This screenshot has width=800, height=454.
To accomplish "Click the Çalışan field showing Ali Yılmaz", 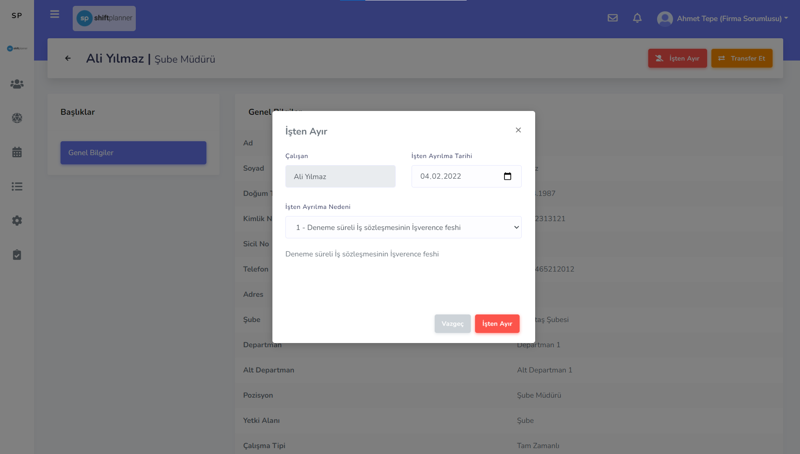I will coord(340,177).
